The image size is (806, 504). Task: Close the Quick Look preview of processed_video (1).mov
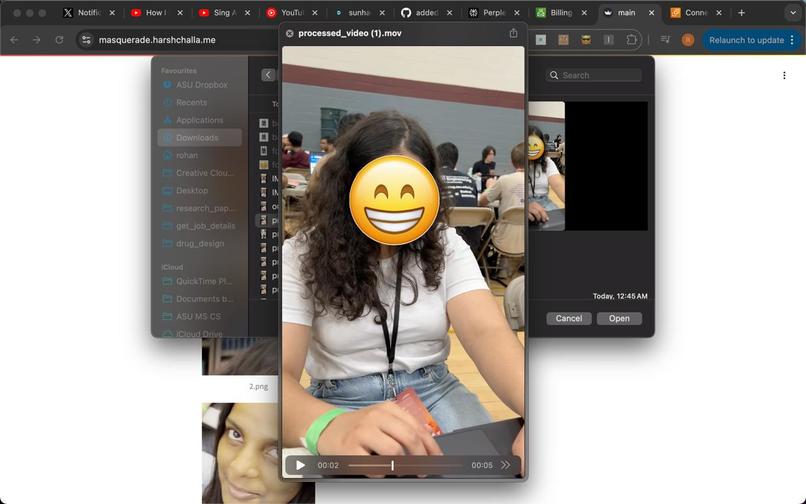[289, 33]
